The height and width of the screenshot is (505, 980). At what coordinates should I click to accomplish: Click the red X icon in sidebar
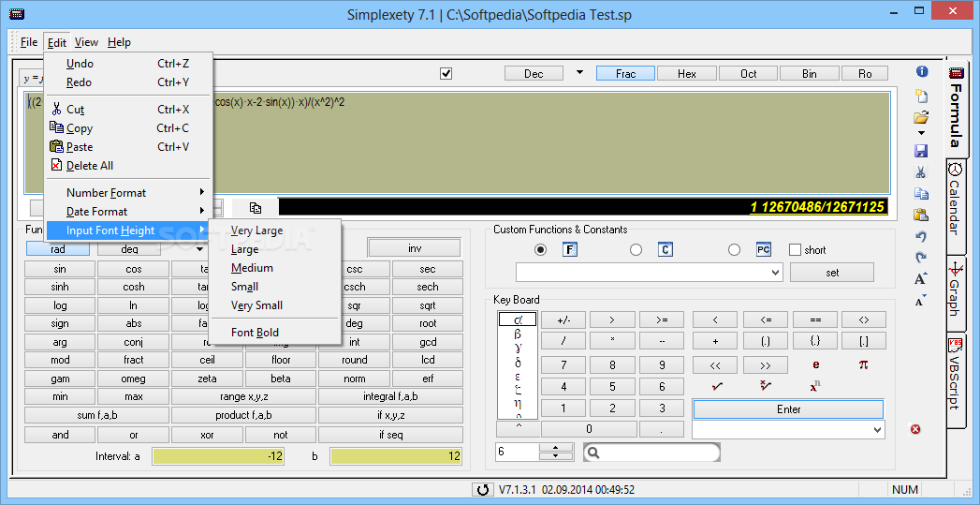[915, 429]
